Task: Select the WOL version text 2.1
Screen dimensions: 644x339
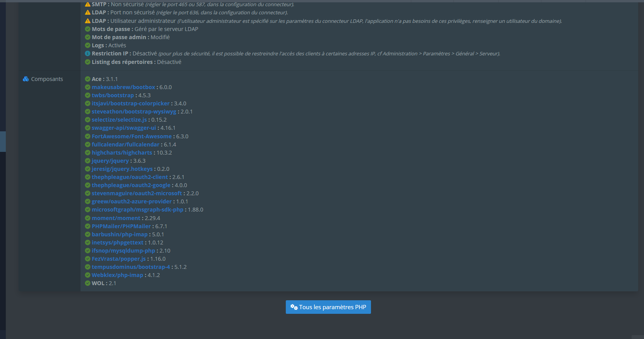Action: (113, 283)
